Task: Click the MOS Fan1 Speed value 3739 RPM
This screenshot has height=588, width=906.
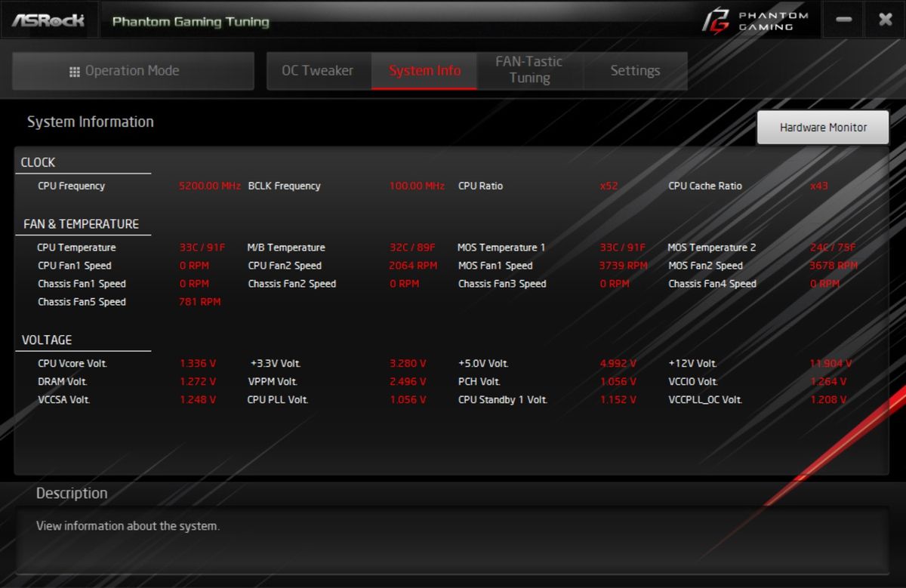Action: [x=624, y=266]
